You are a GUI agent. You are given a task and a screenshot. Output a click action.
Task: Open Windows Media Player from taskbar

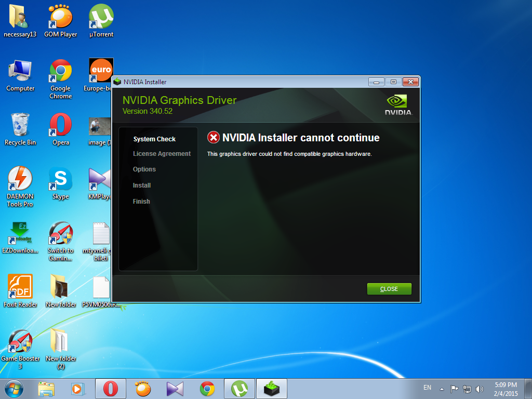[x=78, y=389]
